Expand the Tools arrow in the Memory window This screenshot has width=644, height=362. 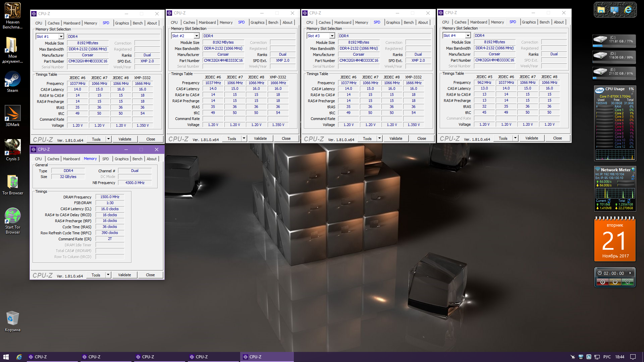click(x=108, y=275)
